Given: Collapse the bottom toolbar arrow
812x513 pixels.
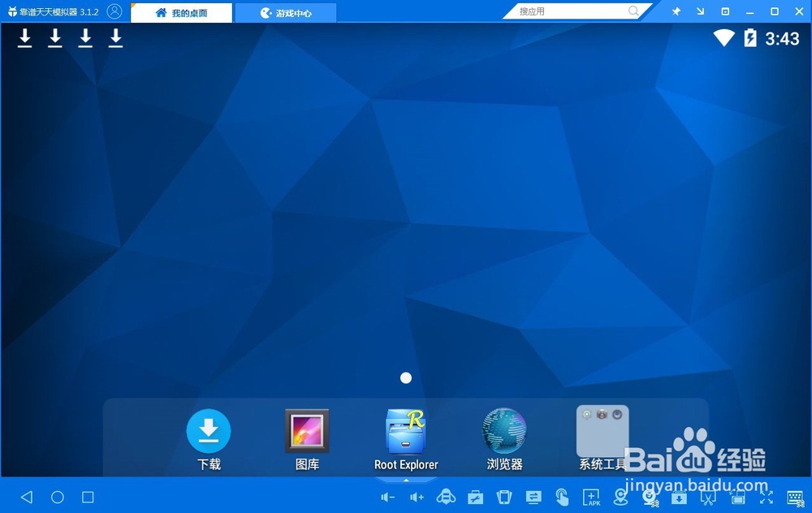Looking at the screenshot, I should pos(406,480).
